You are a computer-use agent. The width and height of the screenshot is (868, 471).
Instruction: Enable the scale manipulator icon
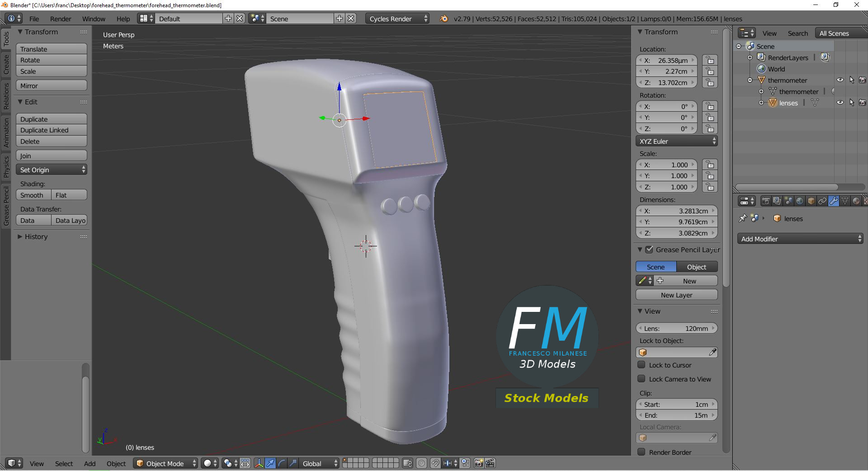tap(293, 463)
